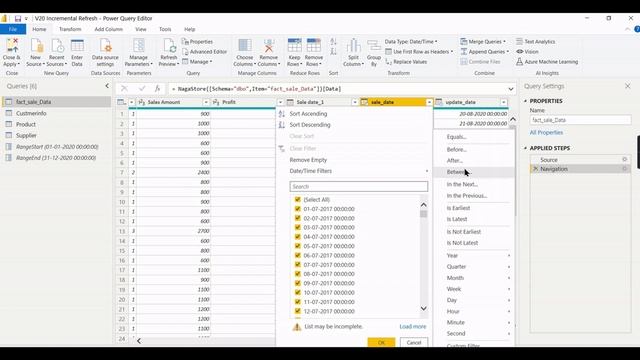This screenshot has width=640, height=360.
Task: Click the filter Search box
Action: coord(359,187)
